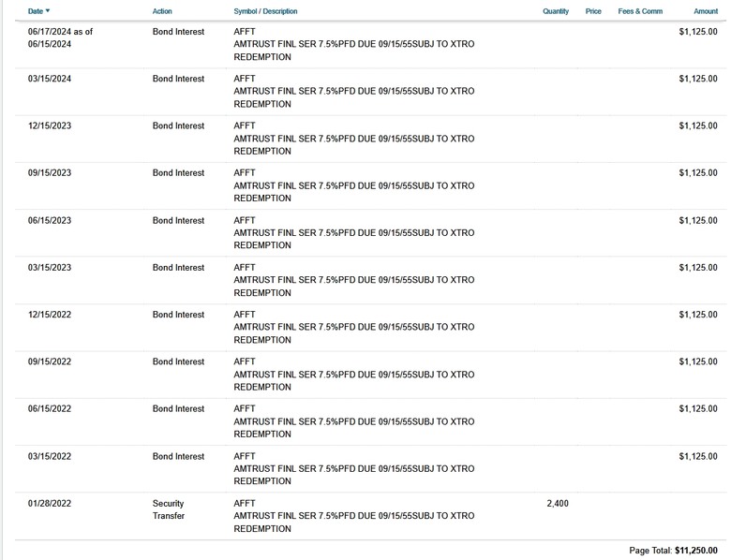Sort by Amount column header

[706, 11]
